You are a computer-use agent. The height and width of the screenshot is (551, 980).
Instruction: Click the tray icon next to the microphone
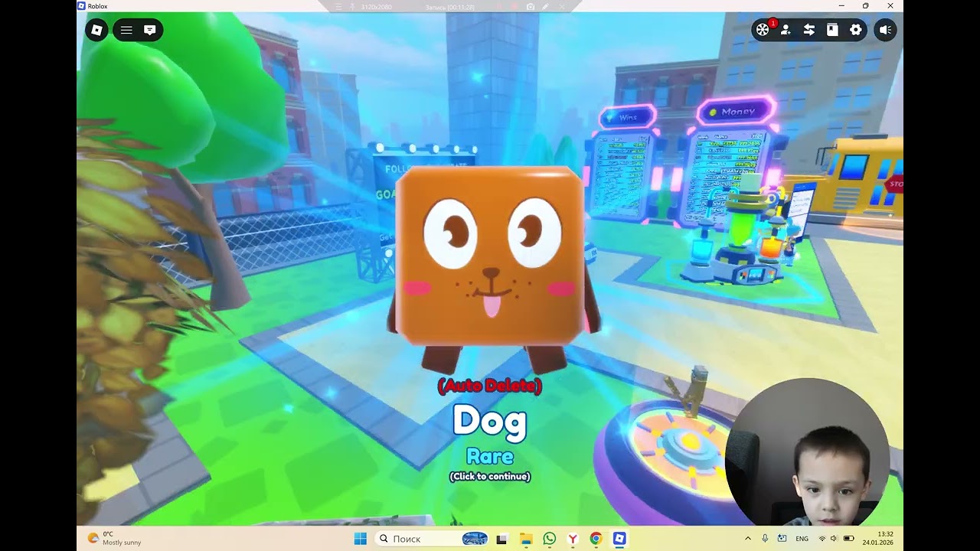pyautogui.click(x=782, y=539)
